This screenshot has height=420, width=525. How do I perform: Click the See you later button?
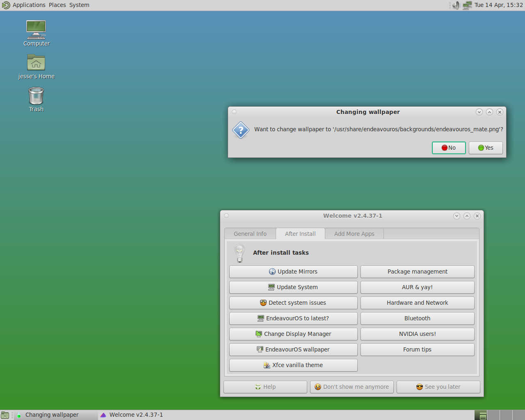click(x=438, y=387)
